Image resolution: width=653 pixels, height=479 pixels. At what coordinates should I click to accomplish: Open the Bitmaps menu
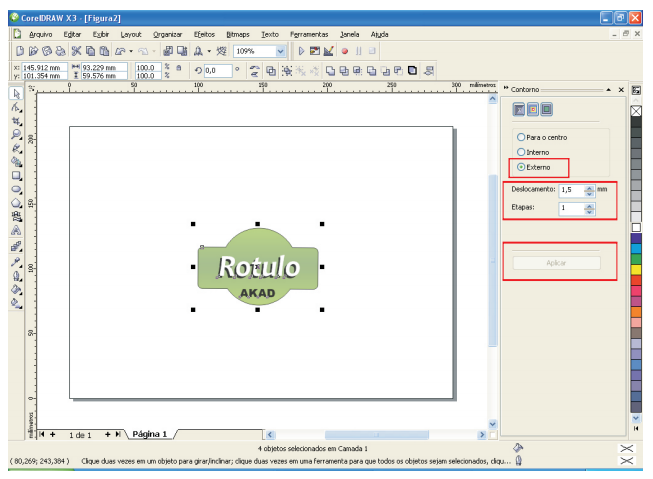(x=238, y=34)
